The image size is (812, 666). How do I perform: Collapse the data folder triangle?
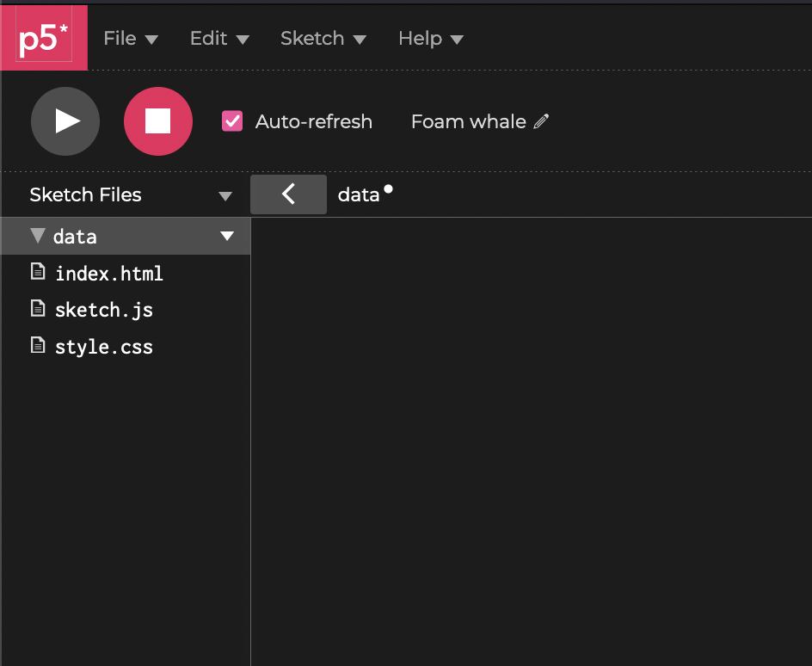tap(38, 236)
